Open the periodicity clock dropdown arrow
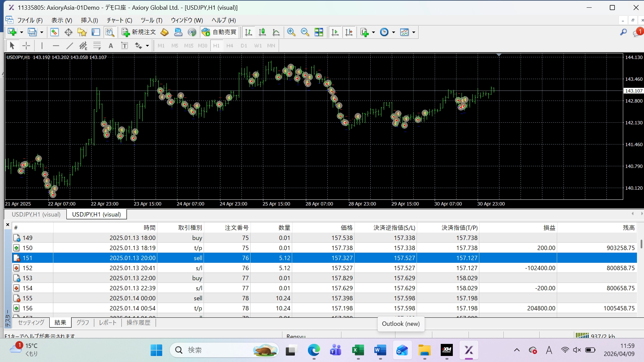Image resolution: width=644 pixels, height=362 pixels. [393, 33]
